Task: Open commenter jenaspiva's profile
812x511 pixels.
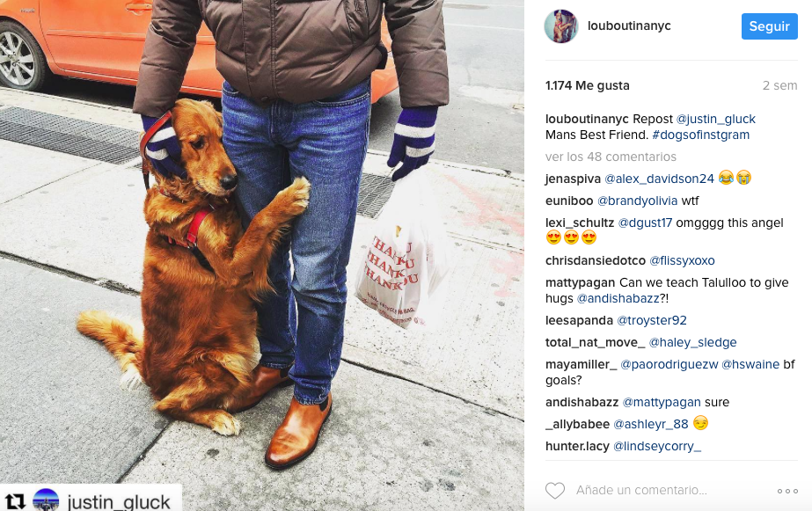Action: 573,179
